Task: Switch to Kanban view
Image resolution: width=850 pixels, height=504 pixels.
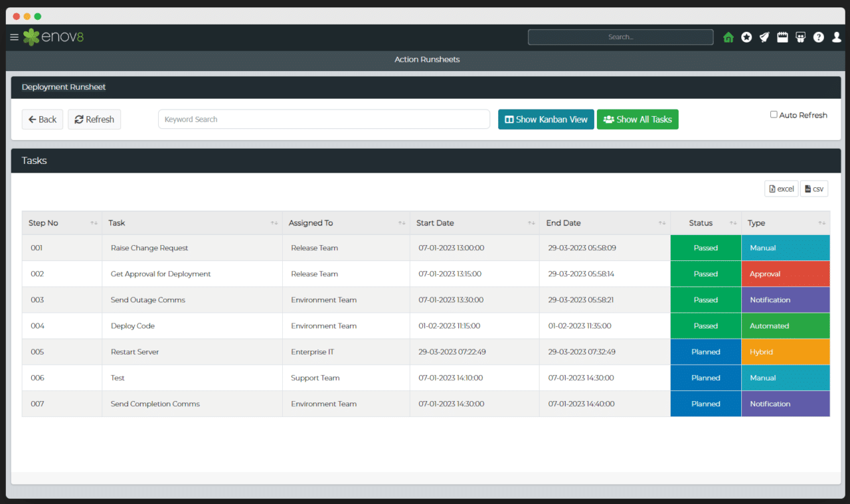Action: [546, 120]
